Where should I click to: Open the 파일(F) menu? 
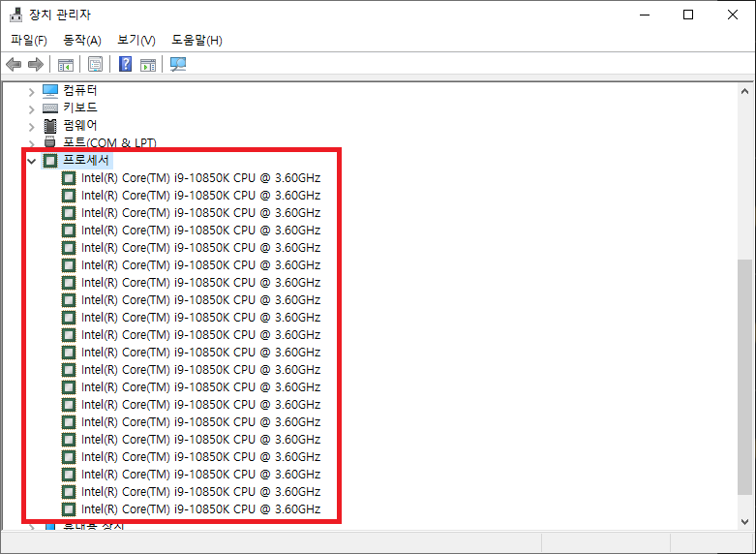point(29,40)
